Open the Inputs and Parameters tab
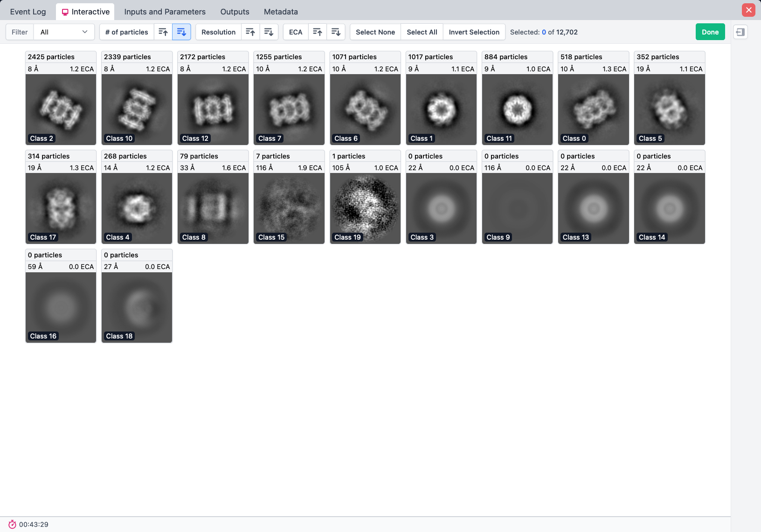761x532 pixels. coord(165,12)
